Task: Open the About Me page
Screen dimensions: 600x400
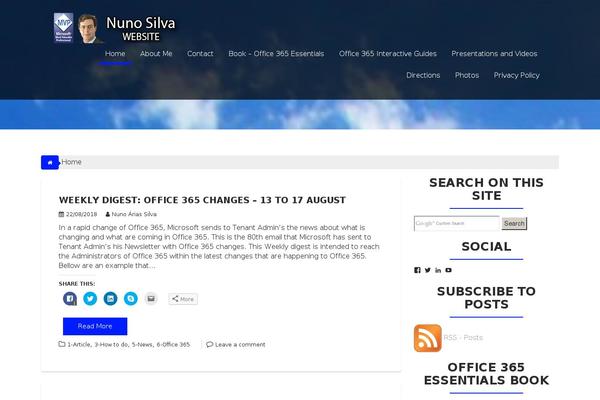Action: pos(156,54)
